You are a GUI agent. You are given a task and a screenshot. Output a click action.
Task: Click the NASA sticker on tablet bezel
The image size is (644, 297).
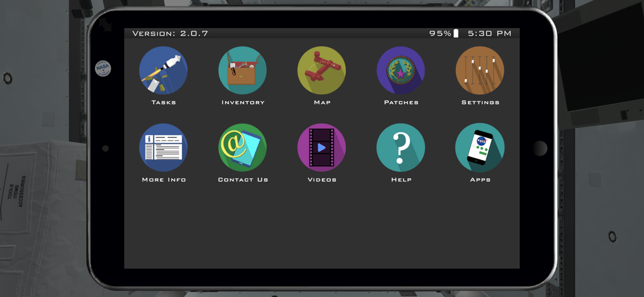(x=103, y=68)
